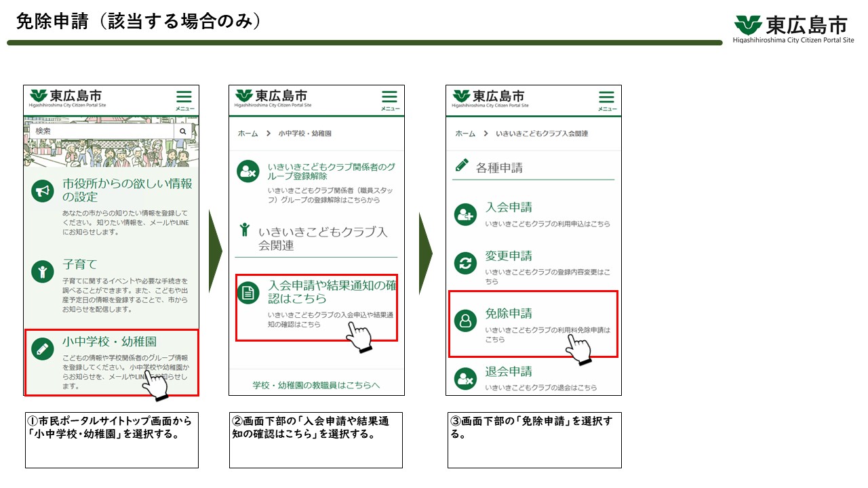Image resolution: width=868 pixels, height=488 pixels.
Task: Open the メニュー on the third screen
Action: [606, 97]
